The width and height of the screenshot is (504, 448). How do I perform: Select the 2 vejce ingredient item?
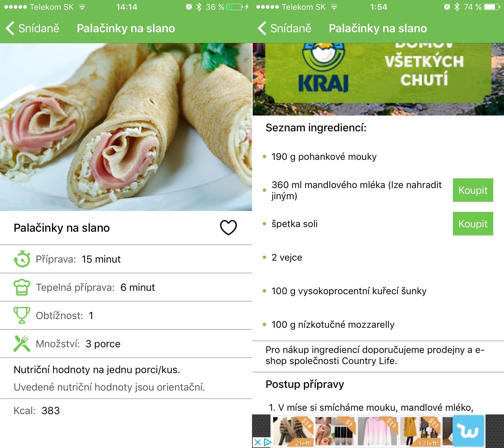(287, 257)
